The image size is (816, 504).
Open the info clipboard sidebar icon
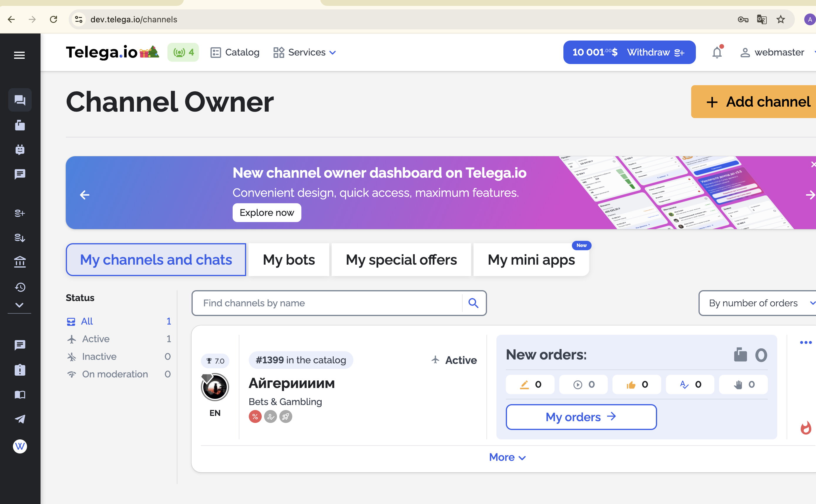click(20, 370)
